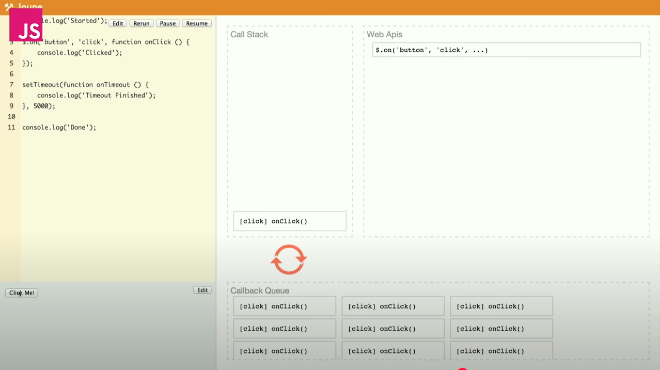
Task: Click the setTimeout(function onTimeout line
Action: pyautogui.click(x=85, y=85)
